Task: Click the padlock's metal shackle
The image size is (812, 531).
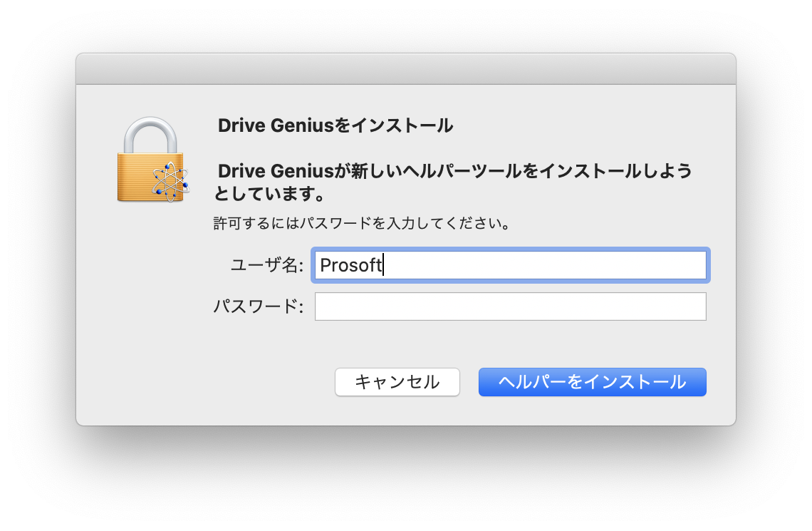Action: [150, 130]
